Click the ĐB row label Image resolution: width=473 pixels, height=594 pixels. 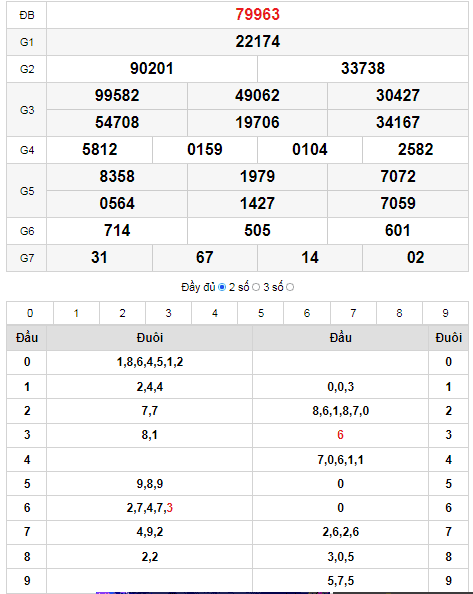(27, 15)
